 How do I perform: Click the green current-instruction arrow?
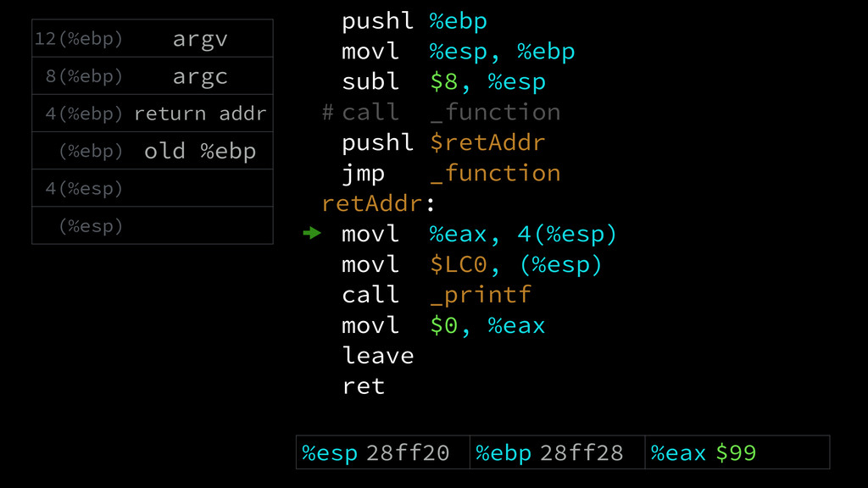(x=312, y=233)
